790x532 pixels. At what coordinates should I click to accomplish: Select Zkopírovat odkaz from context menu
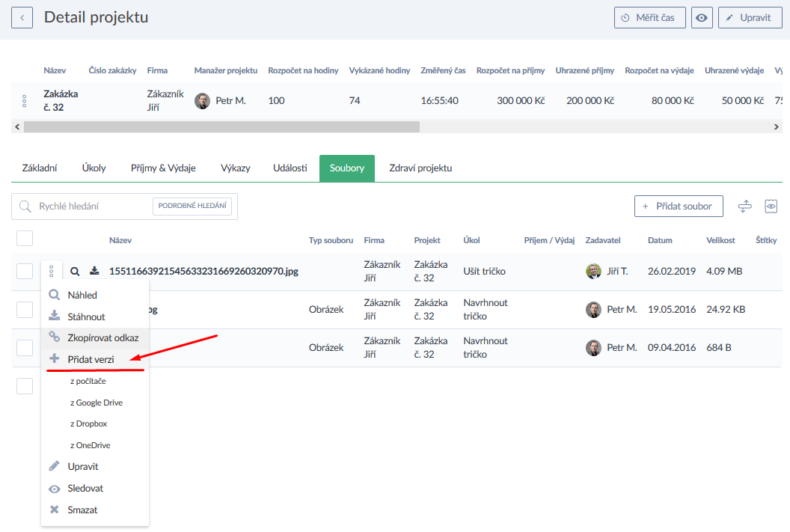tap(102, 337)
